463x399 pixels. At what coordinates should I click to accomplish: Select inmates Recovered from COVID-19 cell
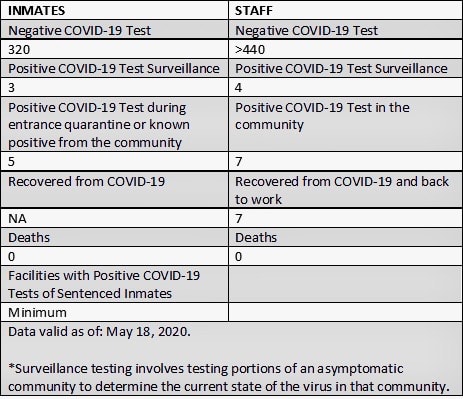(x=114, y=190)
